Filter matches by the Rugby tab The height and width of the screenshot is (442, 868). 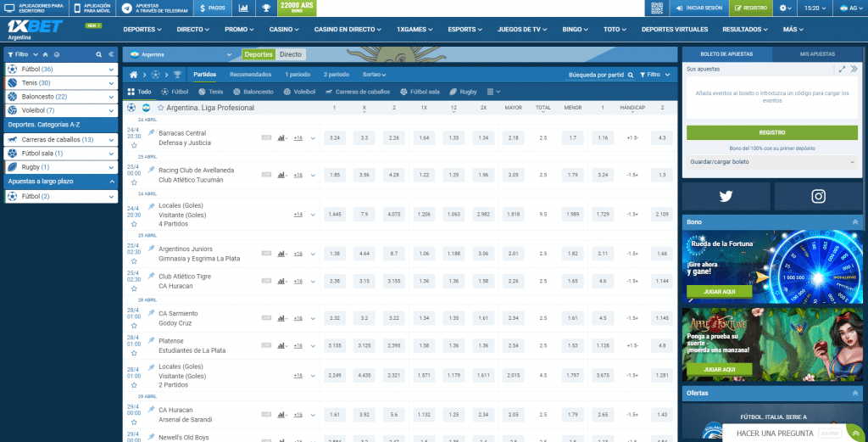click(x=463, y=92)
